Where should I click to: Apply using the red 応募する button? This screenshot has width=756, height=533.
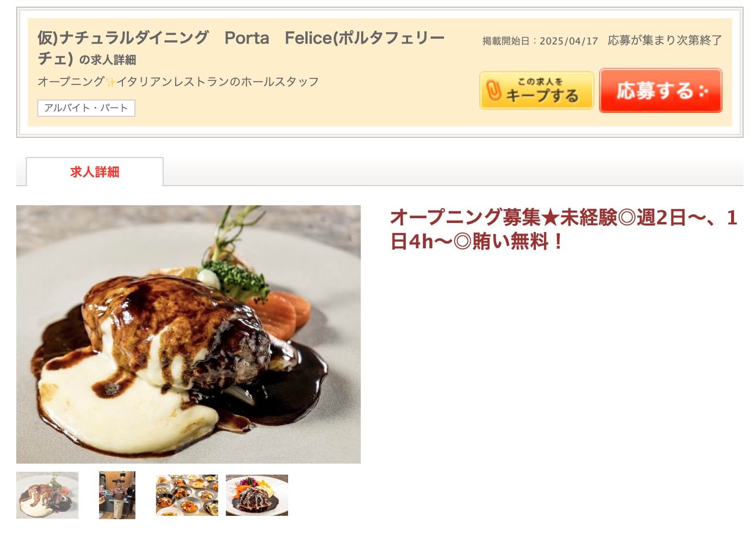pos(660,90)
